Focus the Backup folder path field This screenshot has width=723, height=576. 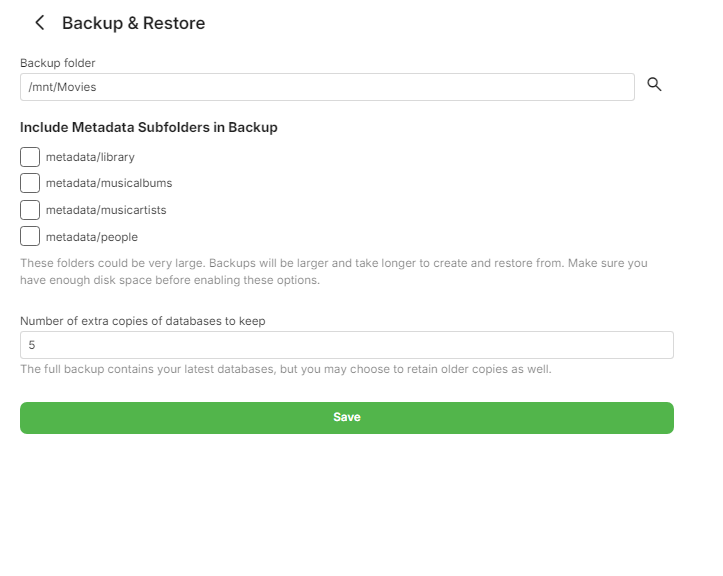pos(327,87)
